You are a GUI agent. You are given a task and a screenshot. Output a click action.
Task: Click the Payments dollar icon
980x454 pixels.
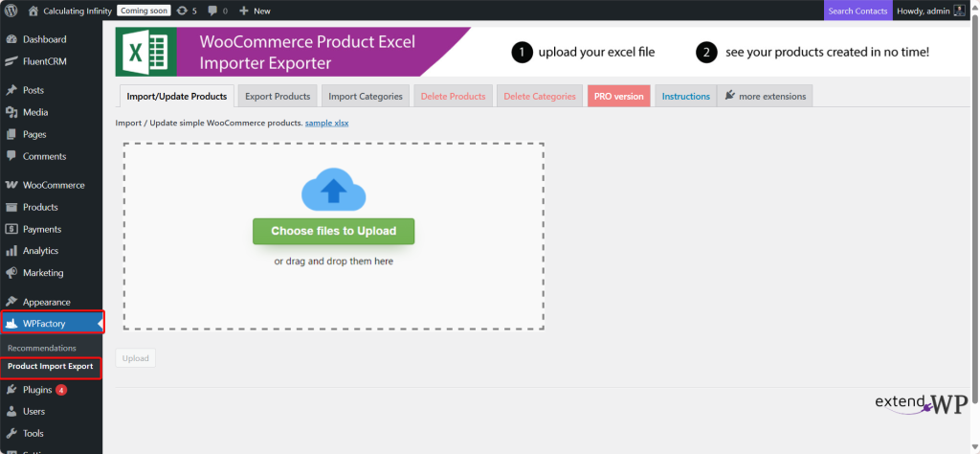pos(11,229)
